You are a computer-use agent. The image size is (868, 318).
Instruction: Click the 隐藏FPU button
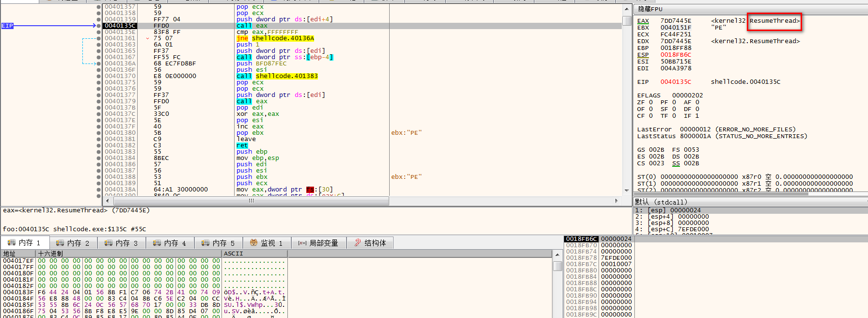[x=650, y=9]
